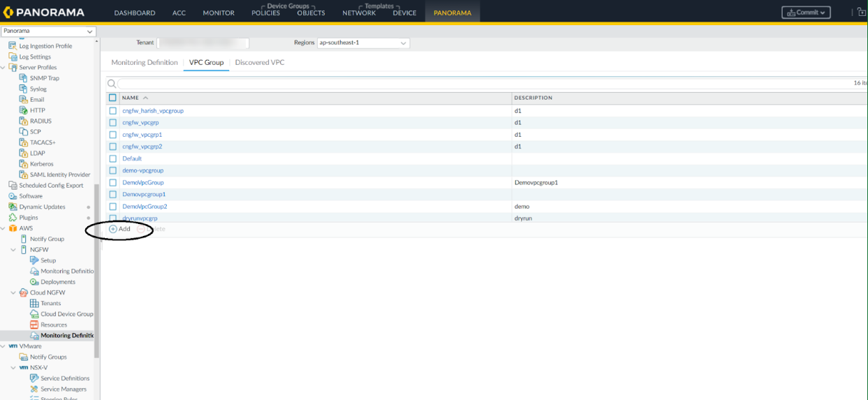
Task: Open the Email server profile icon
Action: tap(24, 100)
